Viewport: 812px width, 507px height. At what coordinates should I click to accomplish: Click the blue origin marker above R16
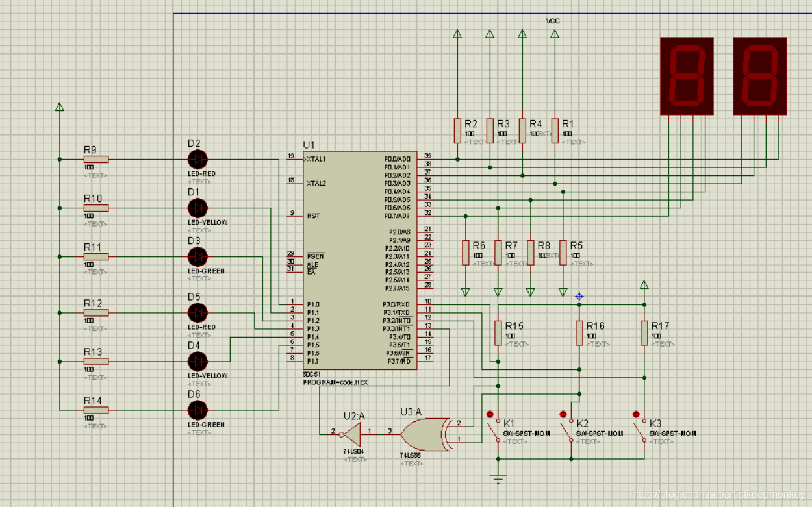pos(579,296)
